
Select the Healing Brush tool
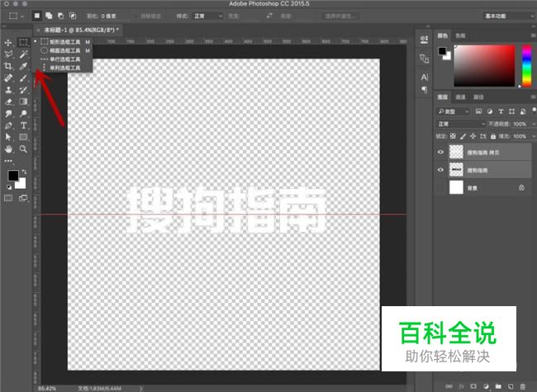coord(8,78)
